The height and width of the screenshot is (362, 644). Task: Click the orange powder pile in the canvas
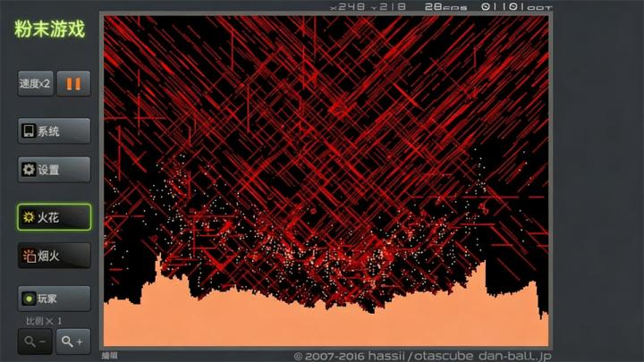tap(325, 324)
